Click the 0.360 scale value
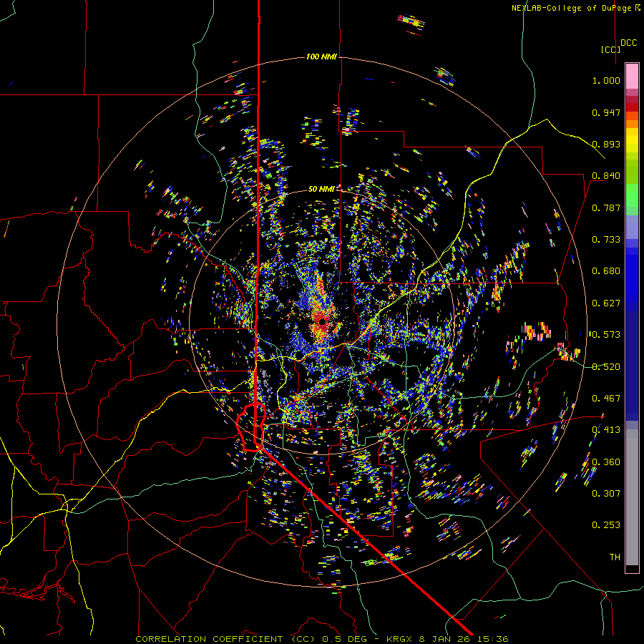The height and width of the screenshot is (644, 644). click(606, 462)
